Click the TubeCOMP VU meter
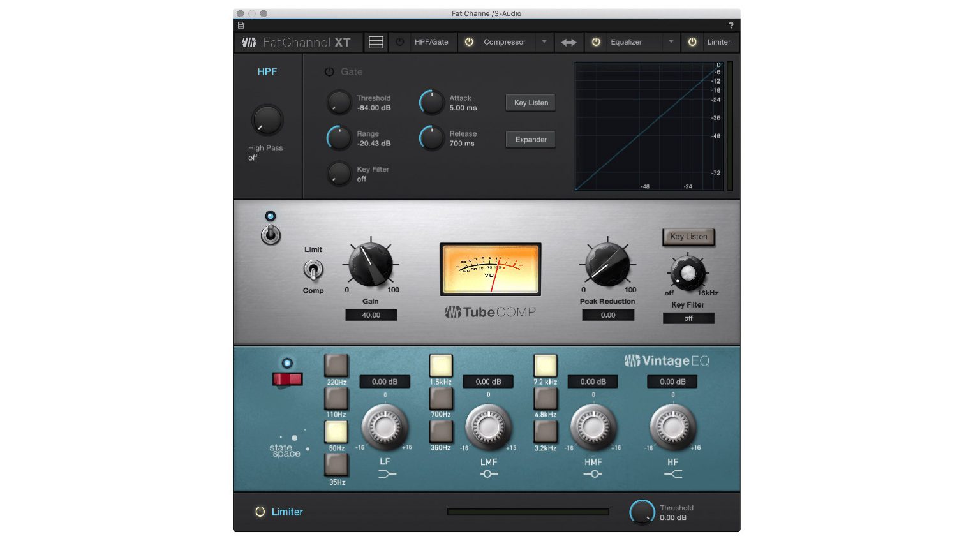980x541 pixels. [489, 269]
